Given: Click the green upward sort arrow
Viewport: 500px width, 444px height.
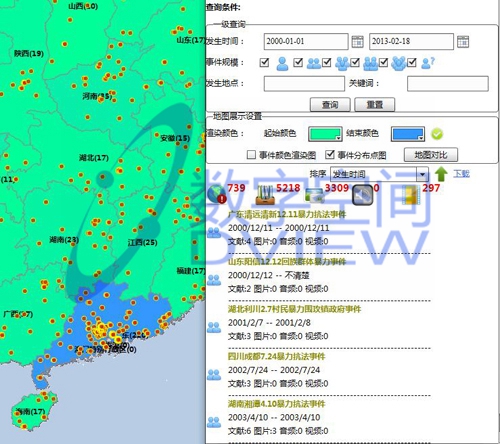Looking at the screenshot, I should (x=441, y=174).
